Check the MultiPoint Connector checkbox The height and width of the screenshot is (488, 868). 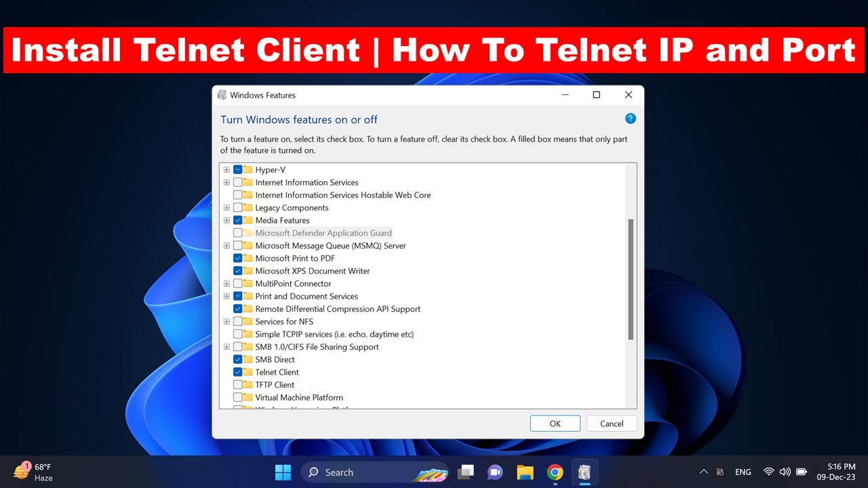pos(238,284)
